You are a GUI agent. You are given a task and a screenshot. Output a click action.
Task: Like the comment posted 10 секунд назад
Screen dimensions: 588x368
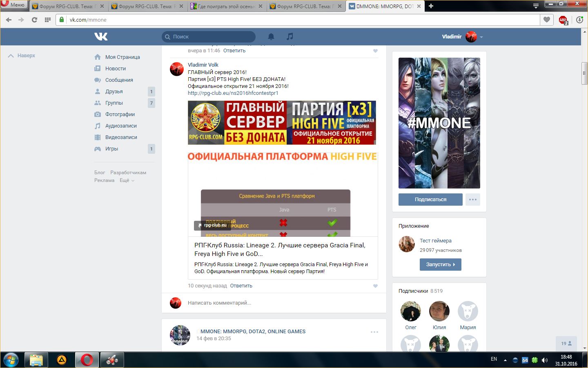pos(375,286)
